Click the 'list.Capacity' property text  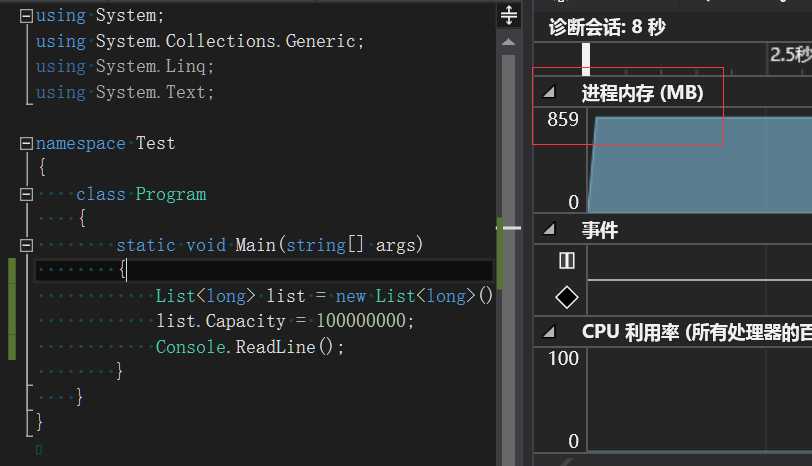pyautogui.click(x=221, y=321)
